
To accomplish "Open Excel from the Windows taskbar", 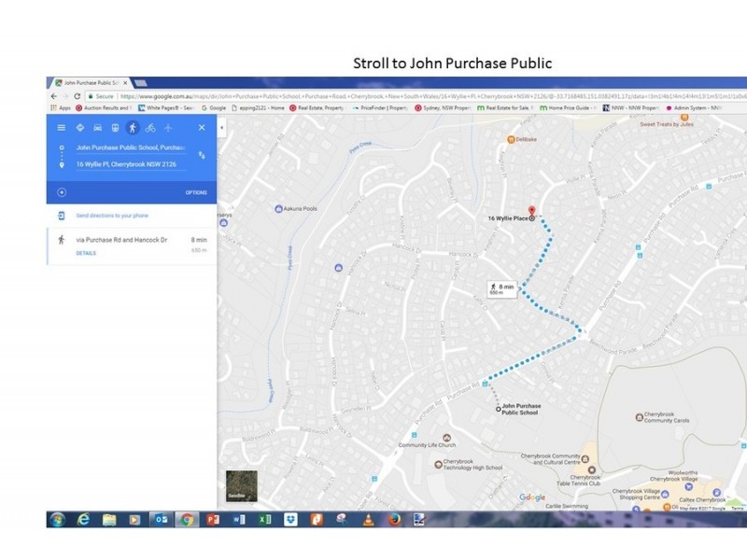I will 264,519.
